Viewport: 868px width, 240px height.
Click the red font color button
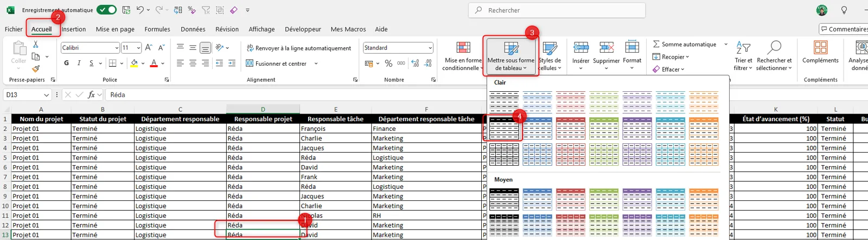154,64
